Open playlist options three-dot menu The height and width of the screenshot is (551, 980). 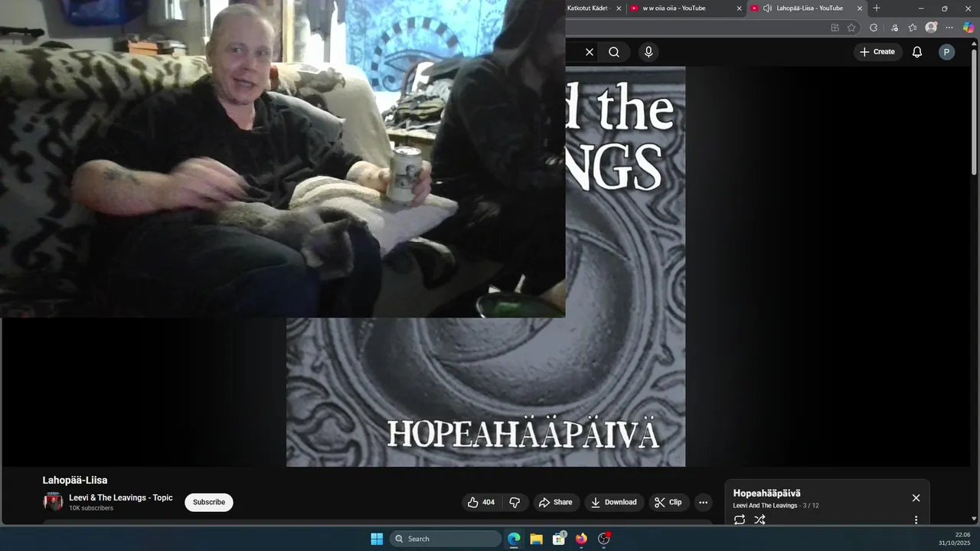pyautogui.click(x=916, y=520)
